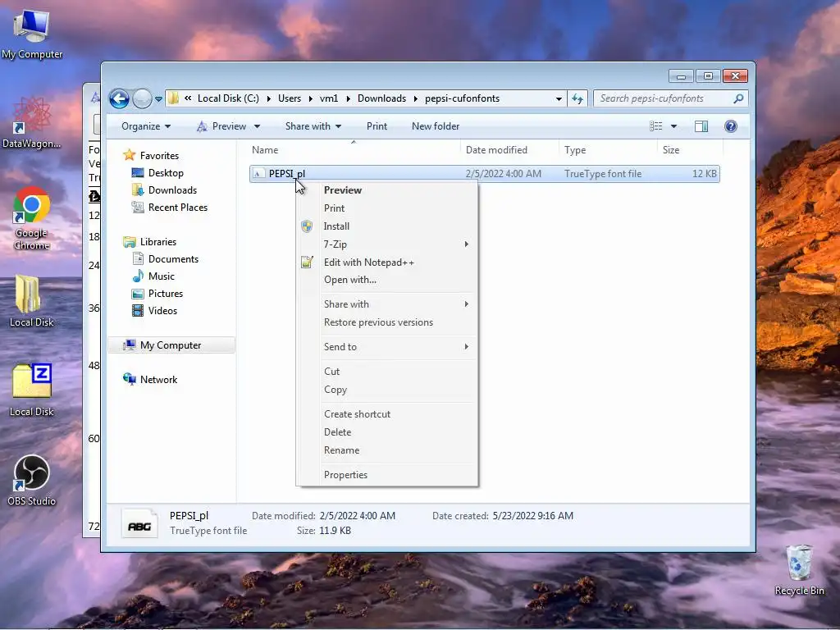
Task: Choose Preview in the context menu
Action: (387, 190)
